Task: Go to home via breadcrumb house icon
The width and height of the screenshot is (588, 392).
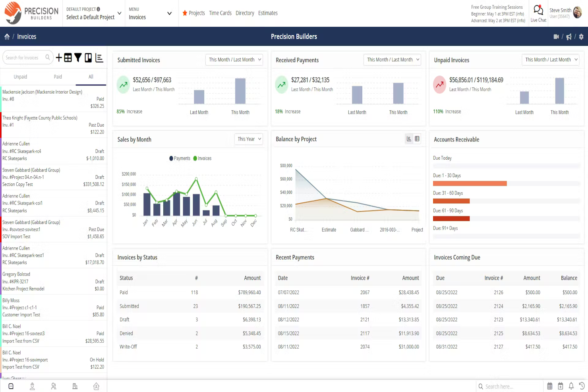Action: 7,37
